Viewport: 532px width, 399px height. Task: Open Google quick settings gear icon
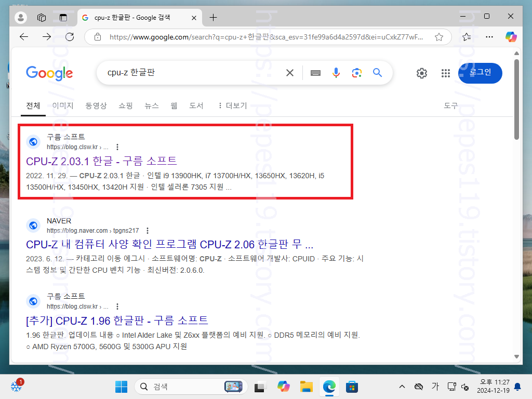coord(421,73)
